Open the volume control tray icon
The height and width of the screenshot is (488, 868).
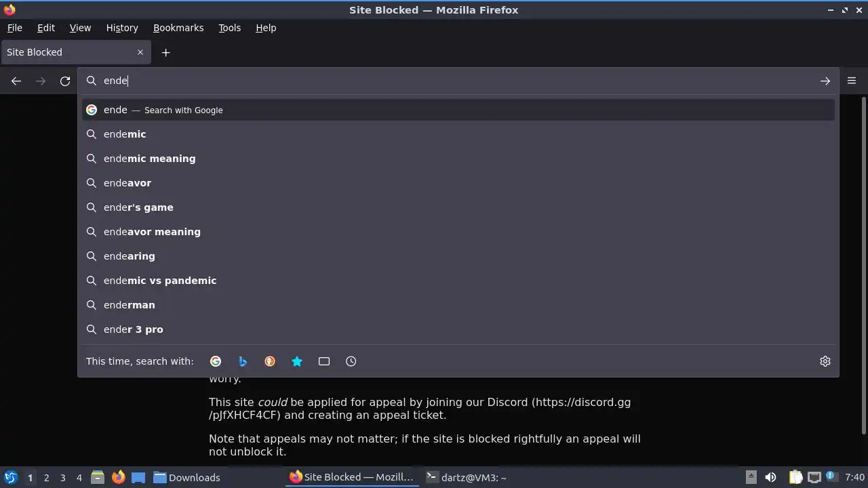770,477
